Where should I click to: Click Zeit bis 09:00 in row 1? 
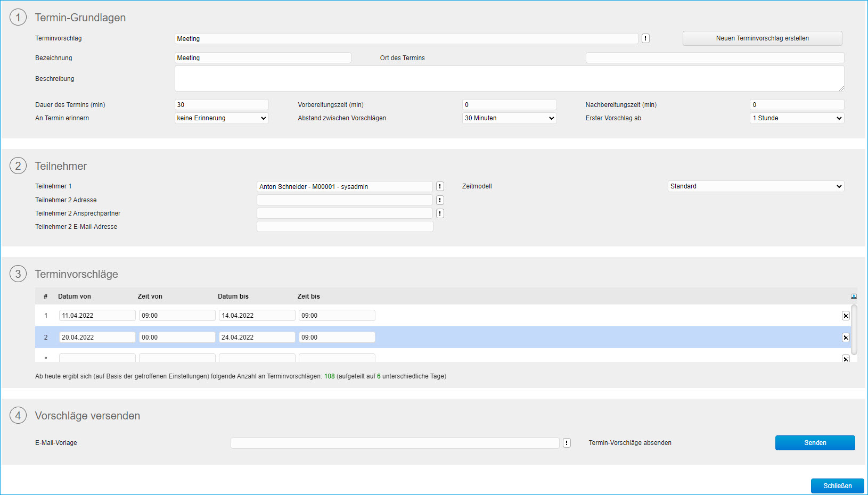click(x=337, y=316)
